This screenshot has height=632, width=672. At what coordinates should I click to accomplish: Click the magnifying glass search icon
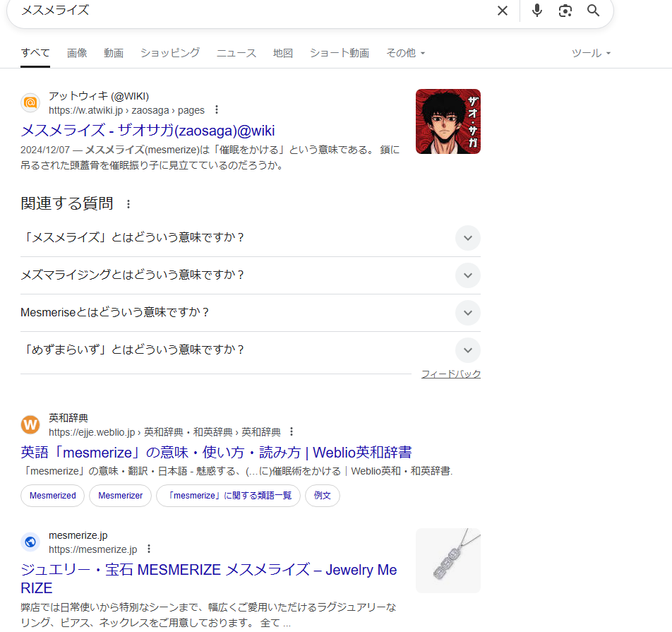coord(594,11)
